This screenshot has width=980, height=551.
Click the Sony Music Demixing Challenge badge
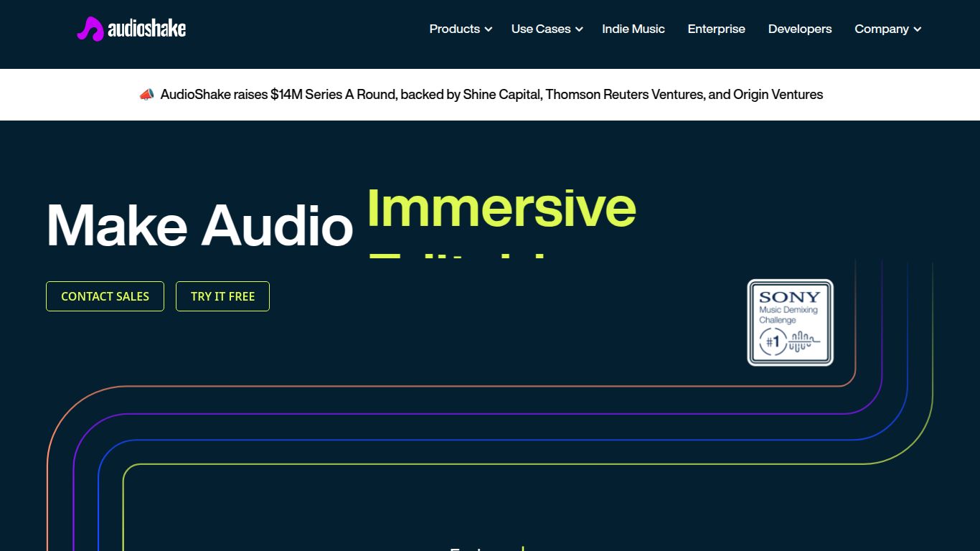pyautogui.click(x=790, y=322)
